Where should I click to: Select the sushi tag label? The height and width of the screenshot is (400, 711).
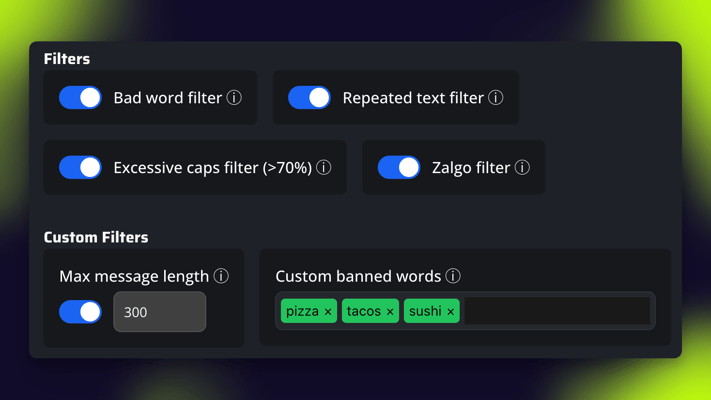[x=425, y=312]
